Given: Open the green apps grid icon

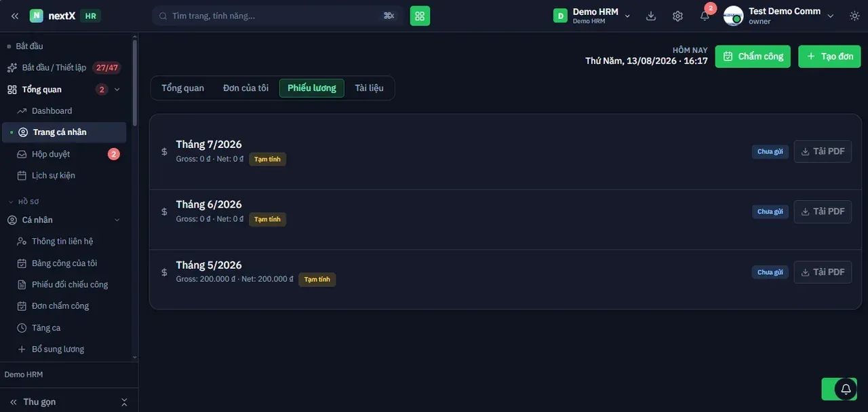Looking at the screenshot, I should pyautogui.click(x=420, y=16).
